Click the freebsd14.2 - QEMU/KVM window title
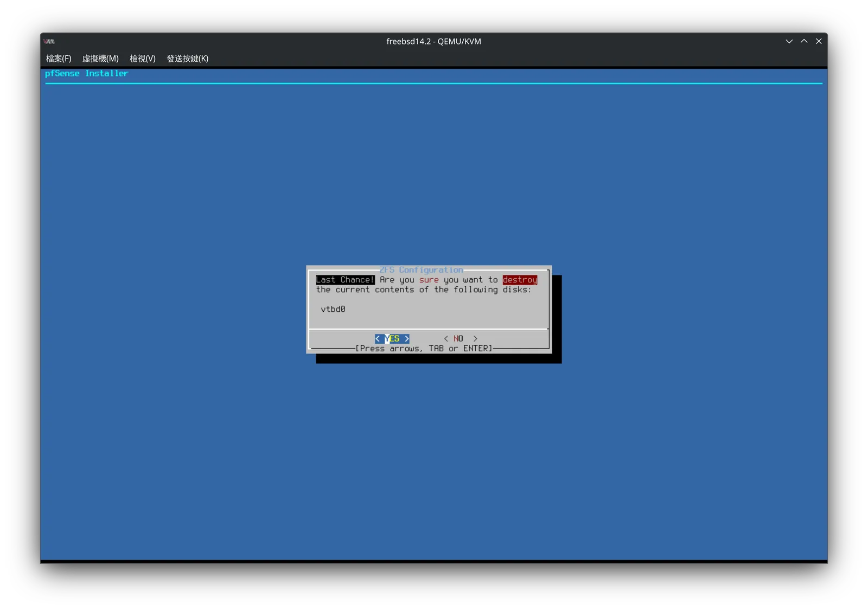The image size is (868, 611). (x=433, y=41)
